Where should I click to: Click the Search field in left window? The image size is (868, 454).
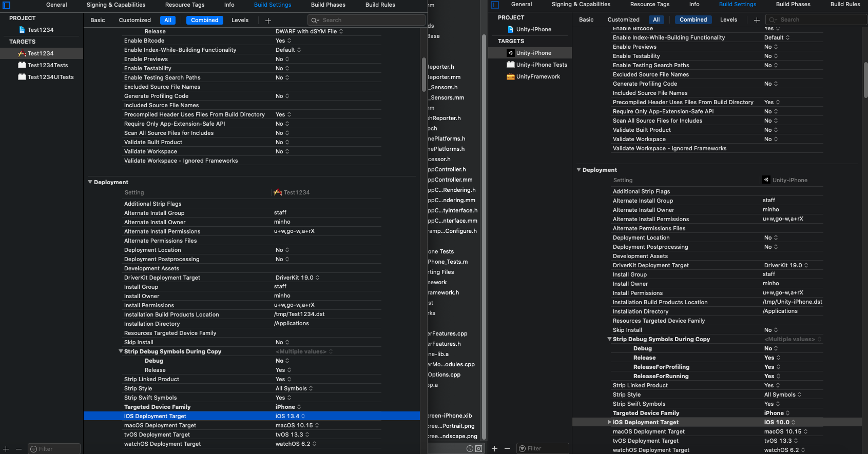366,20
